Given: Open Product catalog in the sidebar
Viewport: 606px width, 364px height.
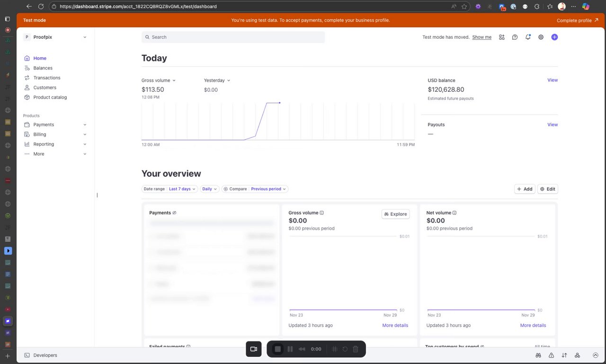Looking at the screenshot, I should [x=50, y=97].
